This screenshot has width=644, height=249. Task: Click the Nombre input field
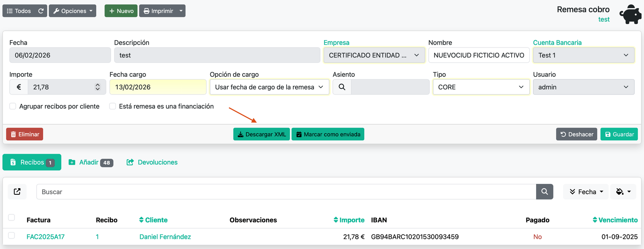(x=479, y=55)
